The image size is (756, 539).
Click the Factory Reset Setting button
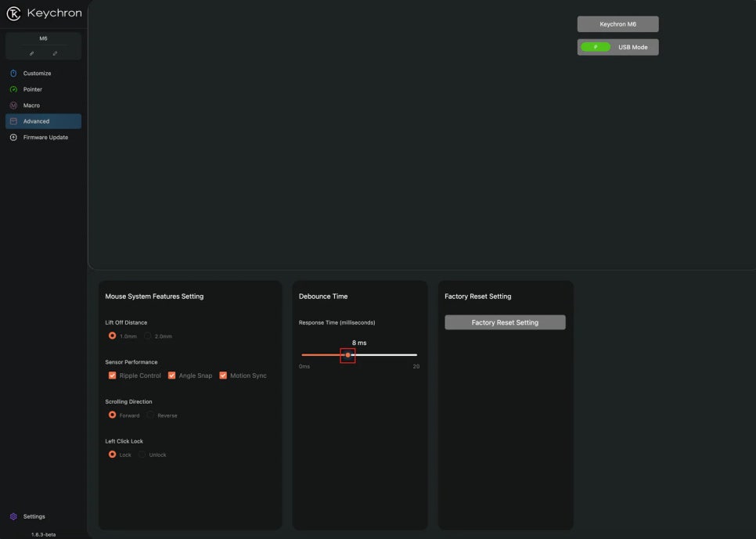(x=505, y=322)
